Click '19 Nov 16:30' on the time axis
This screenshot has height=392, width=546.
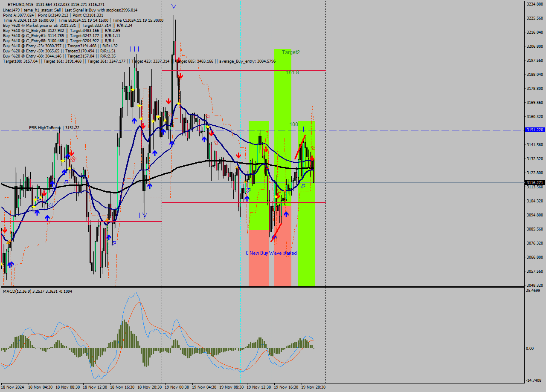point(286,387)
